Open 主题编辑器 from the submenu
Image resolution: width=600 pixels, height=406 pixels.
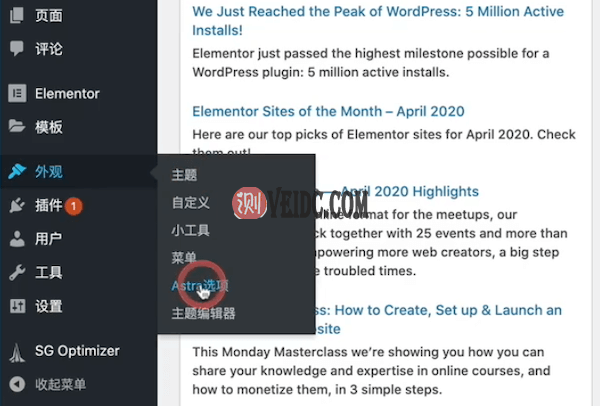[x=203, y=314]
